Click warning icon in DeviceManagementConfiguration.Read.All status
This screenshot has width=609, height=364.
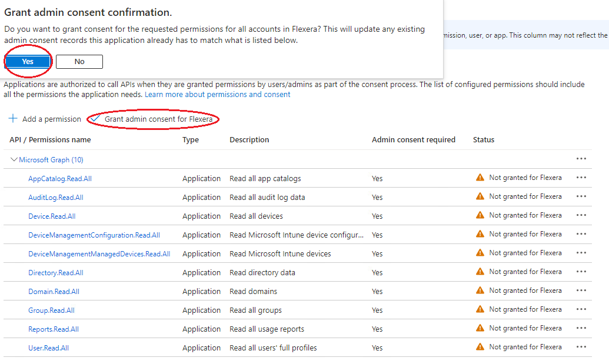coord(480,234)
